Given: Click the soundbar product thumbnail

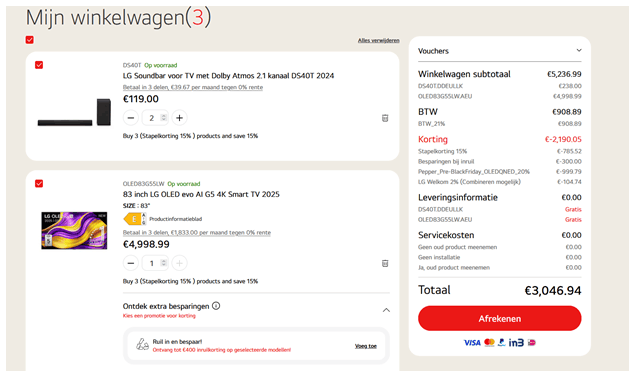Looking at the screenshot, I should [x=74, y=112].
